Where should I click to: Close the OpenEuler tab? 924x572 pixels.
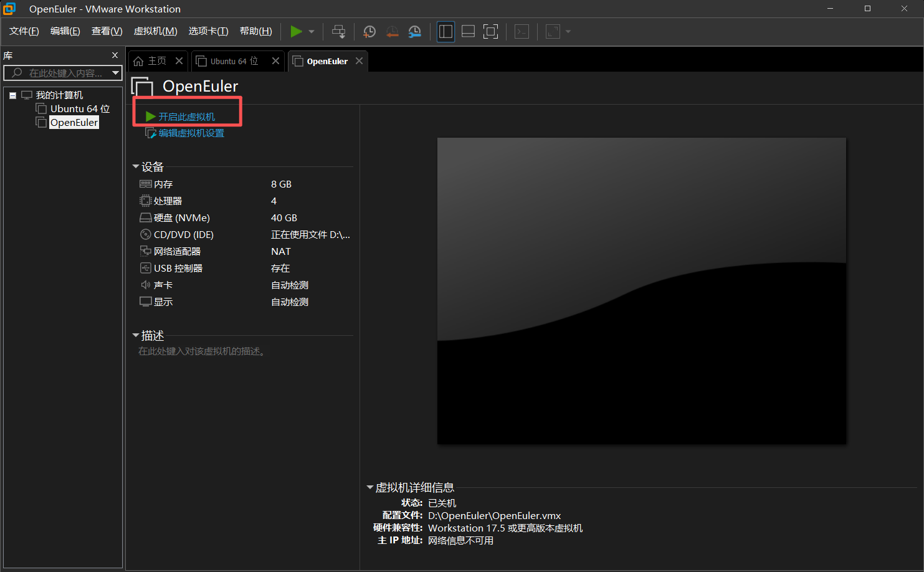pyautogui.click(x=359, y=61)
